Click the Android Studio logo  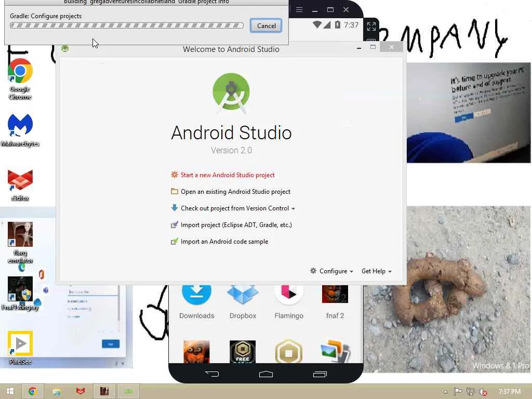tap(231, 92)
